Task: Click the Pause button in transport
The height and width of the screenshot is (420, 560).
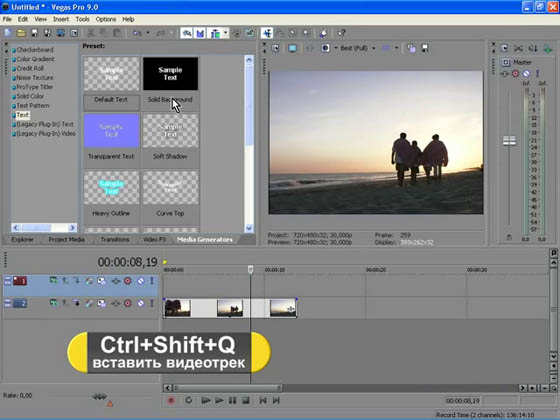Action: pos(232,401)
